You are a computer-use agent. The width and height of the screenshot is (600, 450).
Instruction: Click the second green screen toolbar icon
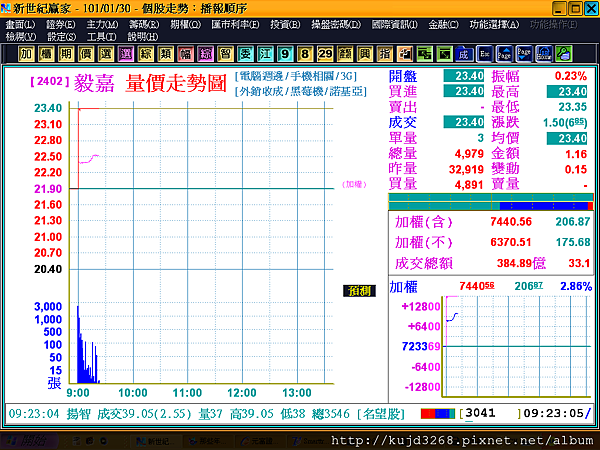[444, 54]
